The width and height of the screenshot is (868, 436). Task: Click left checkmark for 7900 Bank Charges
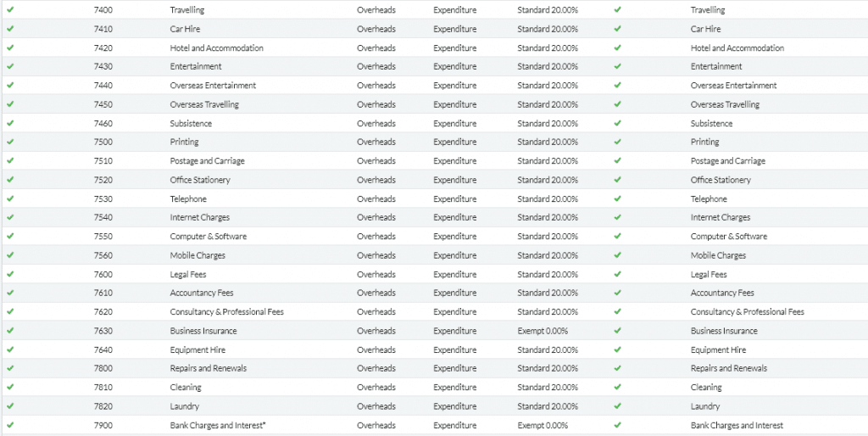tap(10, 425)
